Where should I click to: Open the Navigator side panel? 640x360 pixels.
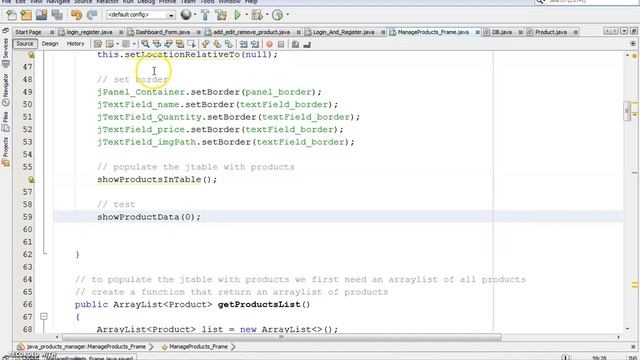[6, 90]
